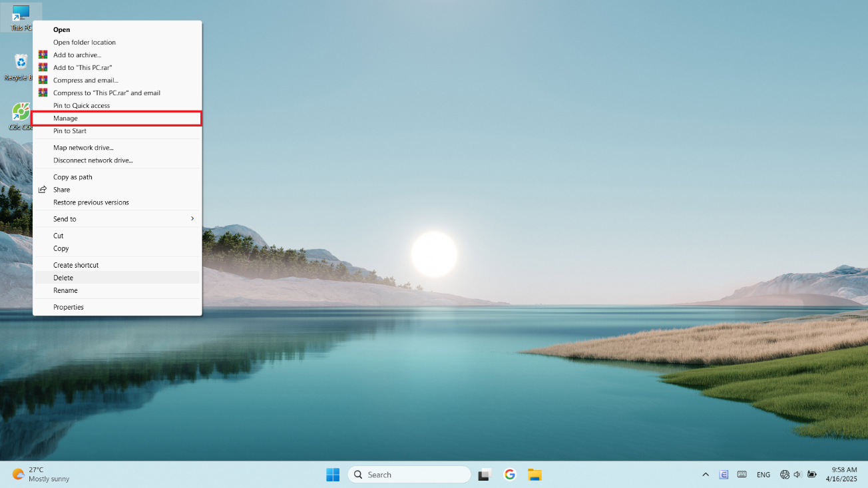Show hidden system tray icons
868x488 pixels.
point(706,475)
